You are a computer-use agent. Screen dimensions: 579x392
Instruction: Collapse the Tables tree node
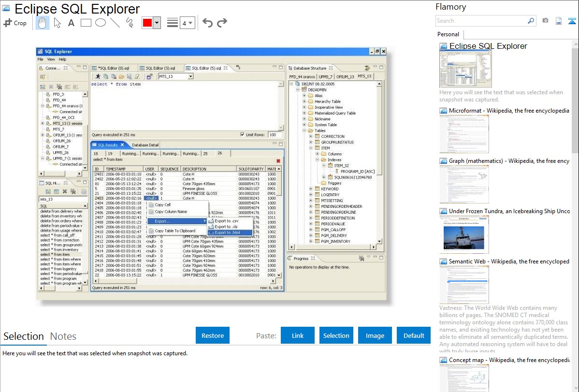point(304,131)
